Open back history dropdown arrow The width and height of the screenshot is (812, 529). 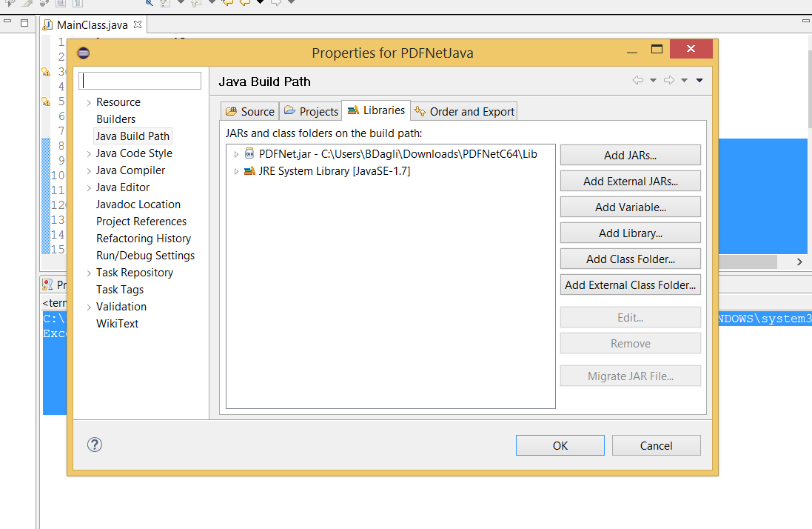point(653,80)
